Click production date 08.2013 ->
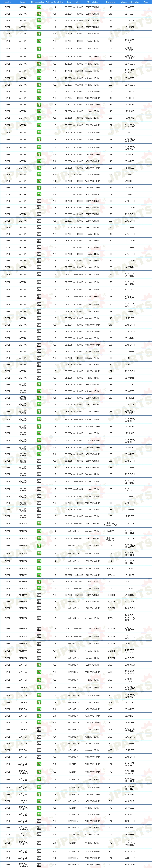 pyautogui.click(x=74, y=608)
